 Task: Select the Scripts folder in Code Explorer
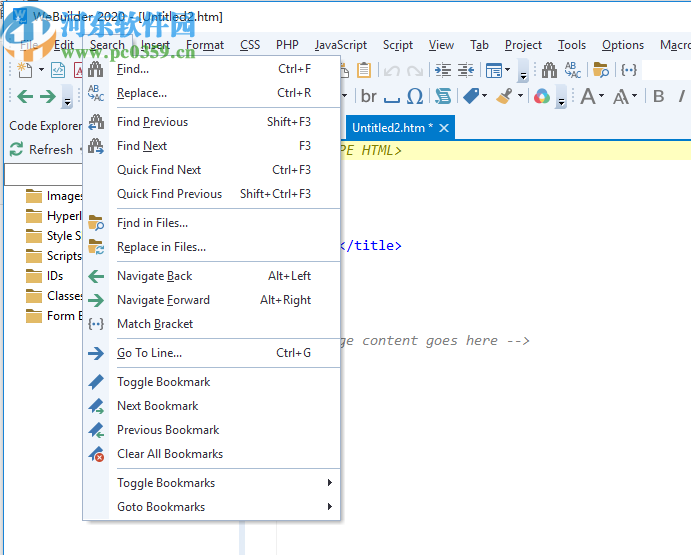point(54,256)
